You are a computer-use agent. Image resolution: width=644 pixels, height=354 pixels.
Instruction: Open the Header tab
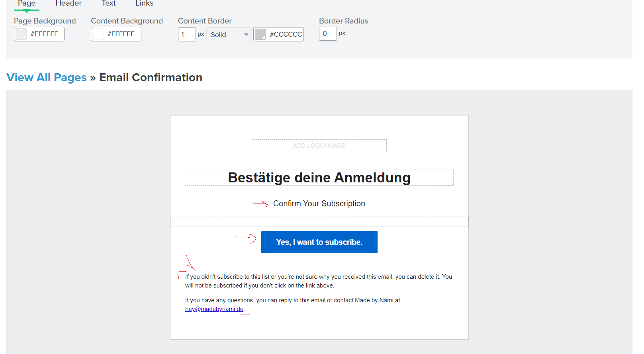click(69, 4)
